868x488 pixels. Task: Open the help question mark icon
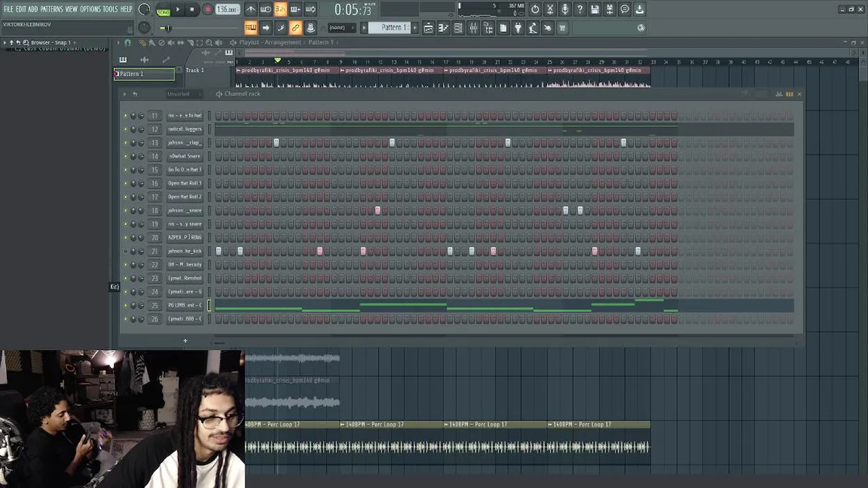(580, 9)
